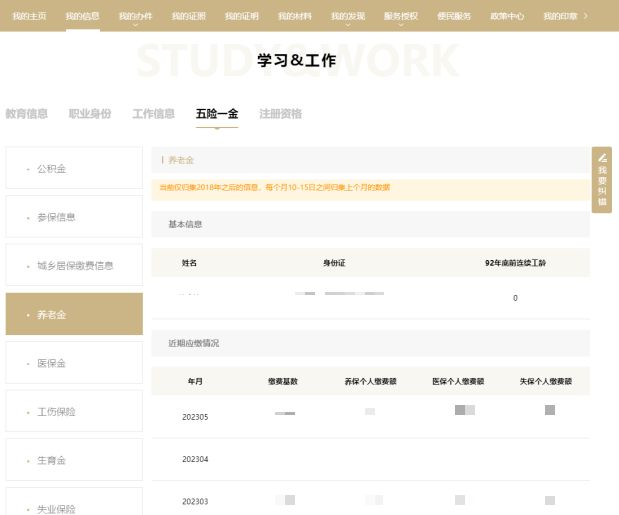Click the 202303 row date

pos(195,501)
